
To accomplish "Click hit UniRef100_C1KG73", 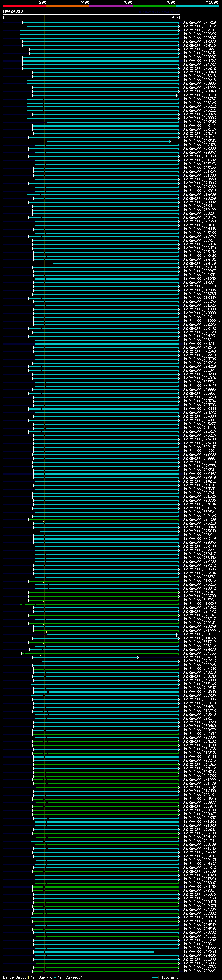I will (199, 41).
